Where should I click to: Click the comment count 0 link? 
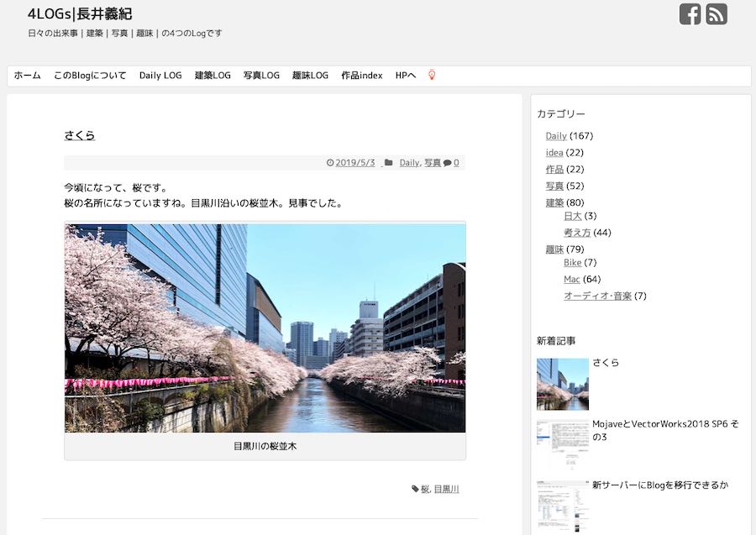pos(456,163)
